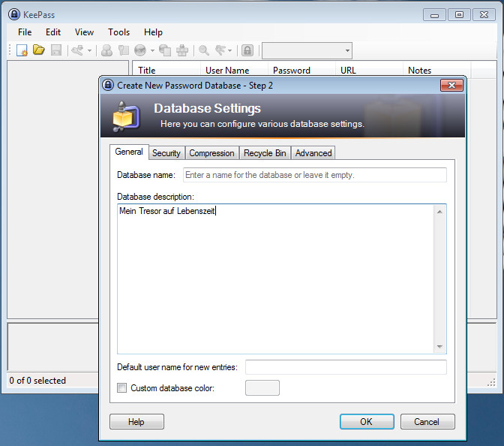The height and width of the screenshot is (446, 504).
Task: Confirm settings with the OK button
Action: coord(367,421)
